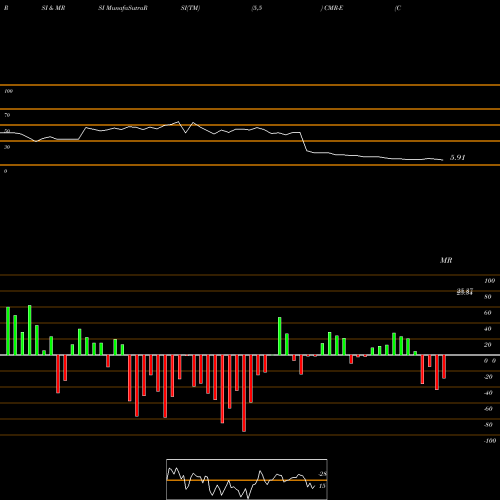Click the 'SI(TM)' header text
500x500 pixels.
click(190, 8)
